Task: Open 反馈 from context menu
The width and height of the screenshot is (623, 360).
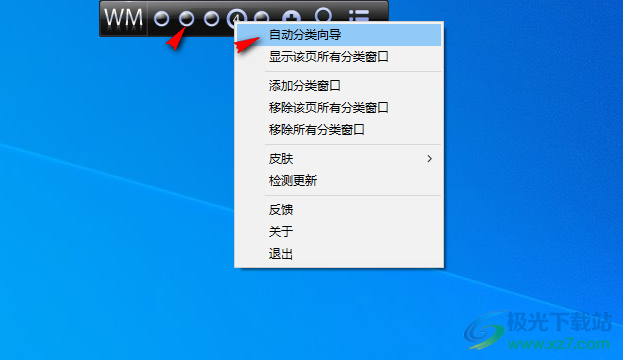Action: [x=339, y=210]
